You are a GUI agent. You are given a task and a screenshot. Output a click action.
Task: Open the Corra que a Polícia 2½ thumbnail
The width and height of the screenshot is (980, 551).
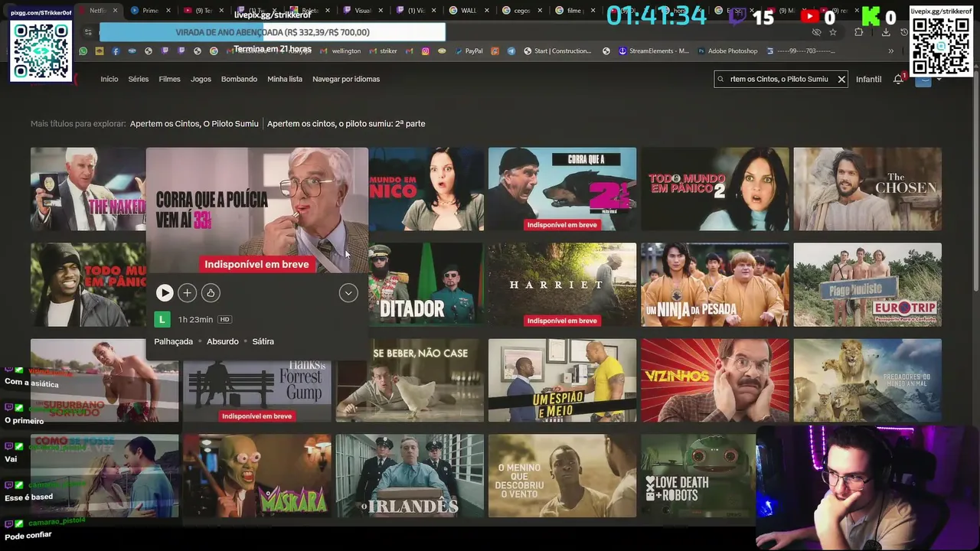coord(562,189)
